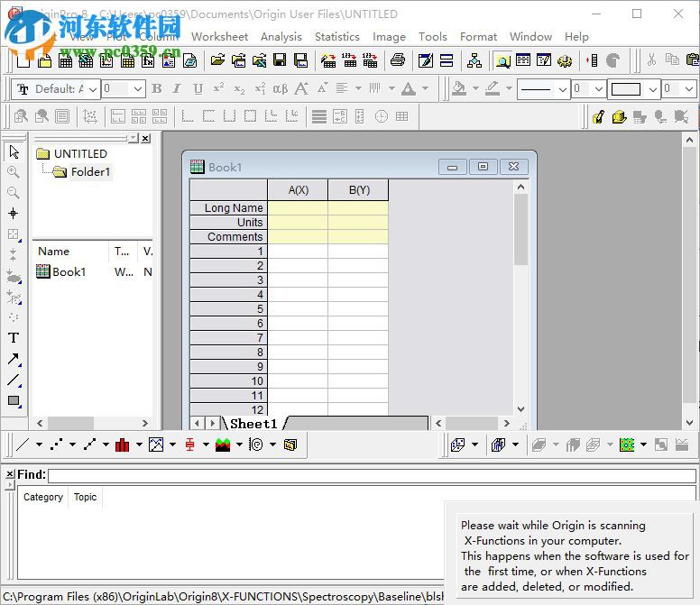Click the Topic column header
The image size is (700, 605).
click(x=85, y=497)
